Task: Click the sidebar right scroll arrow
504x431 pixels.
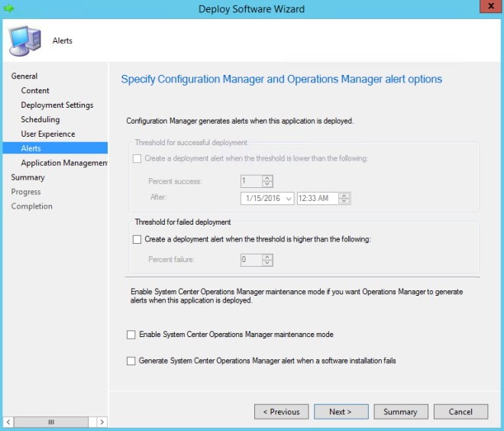Action: click(x=102, y=422)
